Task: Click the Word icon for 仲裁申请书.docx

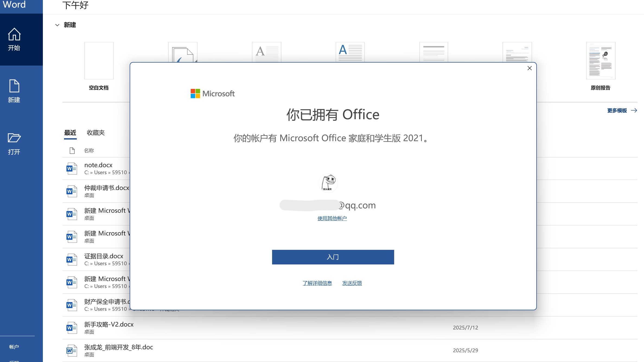Action: click(72, 191)
